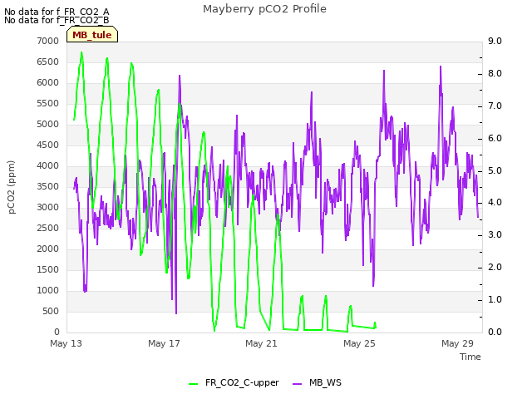
Task: Click the 1.0 right axis value
Action: (x=495, y=299)
